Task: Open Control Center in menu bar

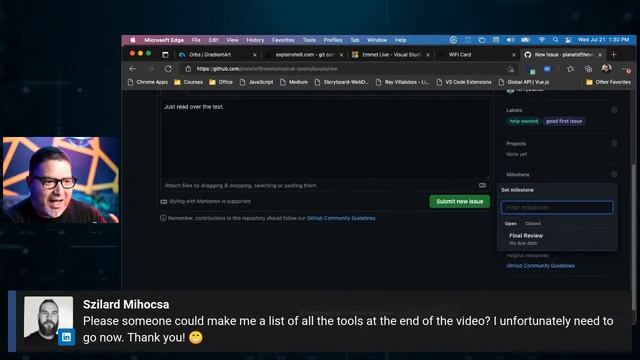Action: click(568, 40)
